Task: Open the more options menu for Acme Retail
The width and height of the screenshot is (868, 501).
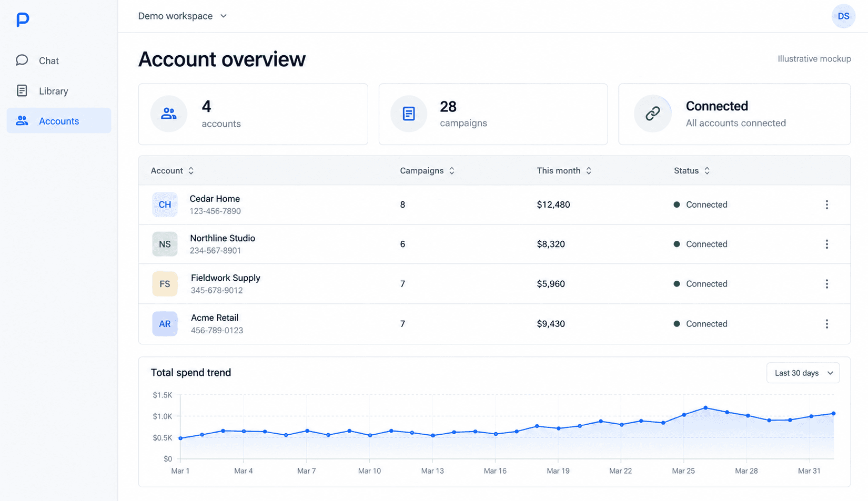Action: [826, 324]
